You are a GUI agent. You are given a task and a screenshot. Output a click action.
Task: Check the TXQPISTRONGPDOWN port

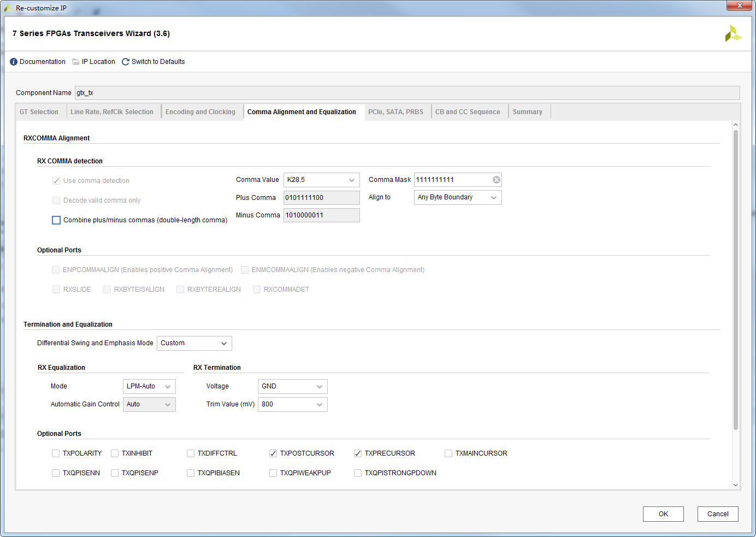(x=358, y=473)
